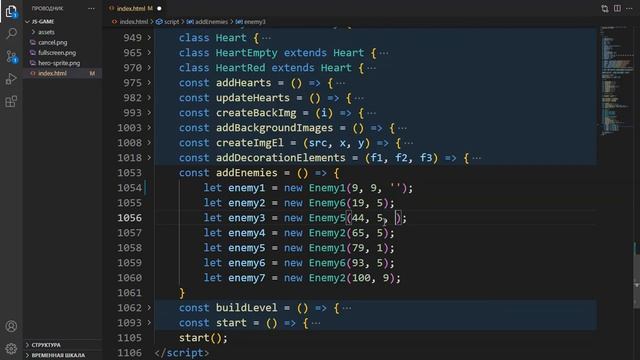
Task: Click the addEnemies function name on line 1053
Action: pyautogui.click(x=247, y=173)
